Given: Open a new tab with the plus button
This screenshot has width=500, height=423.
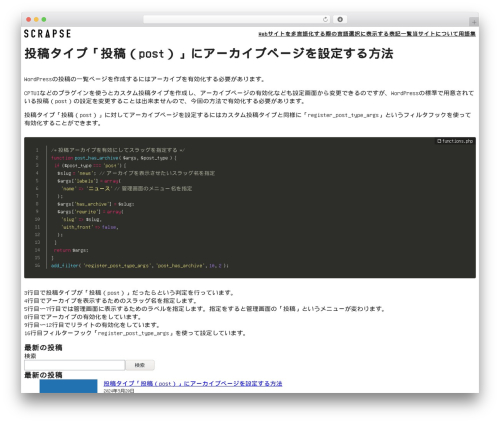Looking at the screenshot, I should (x=474, y=22).
